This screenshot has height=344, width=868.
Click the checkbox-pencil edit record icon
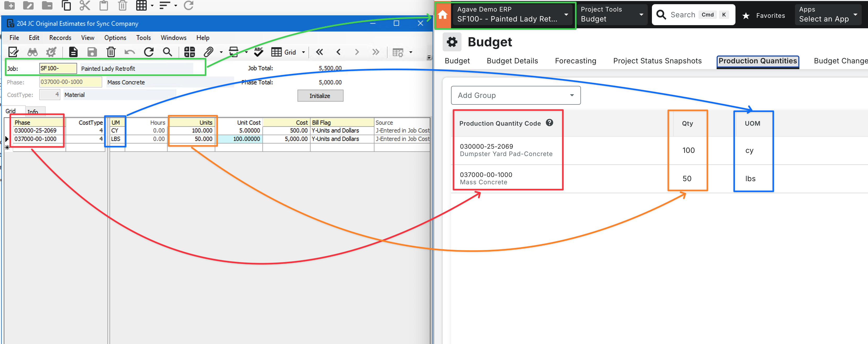(x=13, y=52)
